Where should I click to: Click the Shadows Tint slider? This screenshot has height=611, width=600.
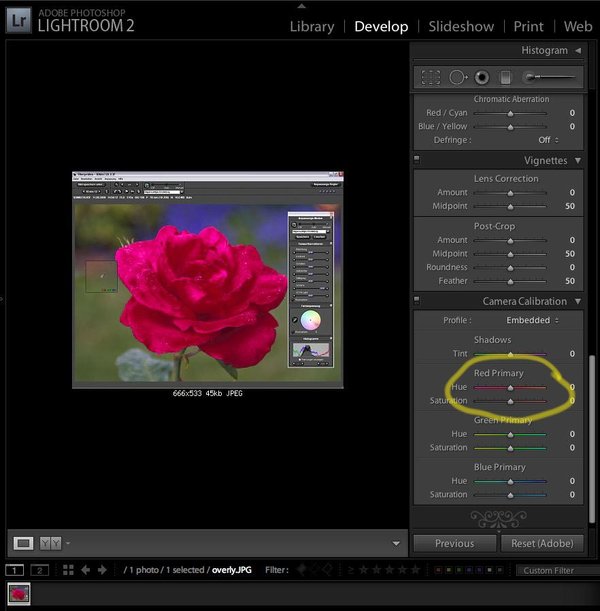(x=510, y=354)
